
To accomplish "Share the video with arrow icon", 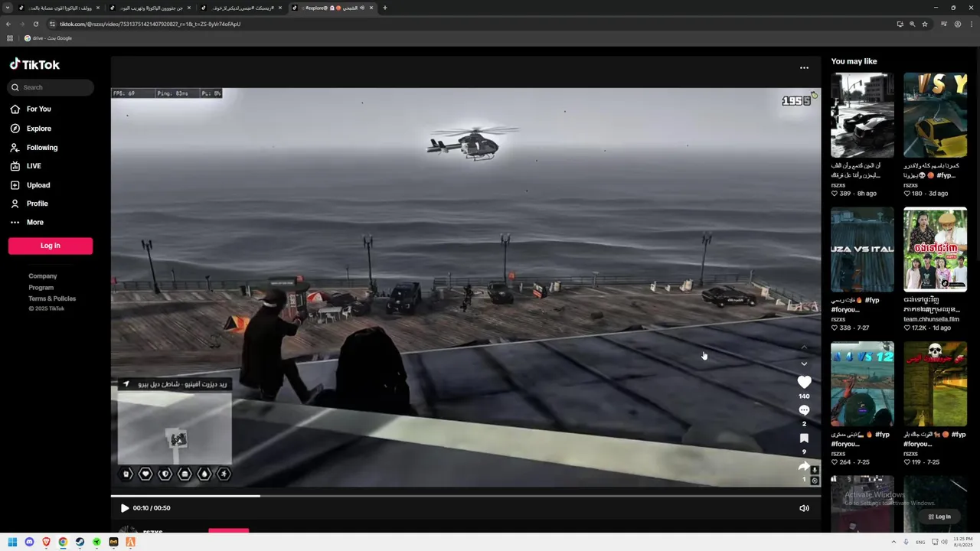I will (x=804, y=466).
